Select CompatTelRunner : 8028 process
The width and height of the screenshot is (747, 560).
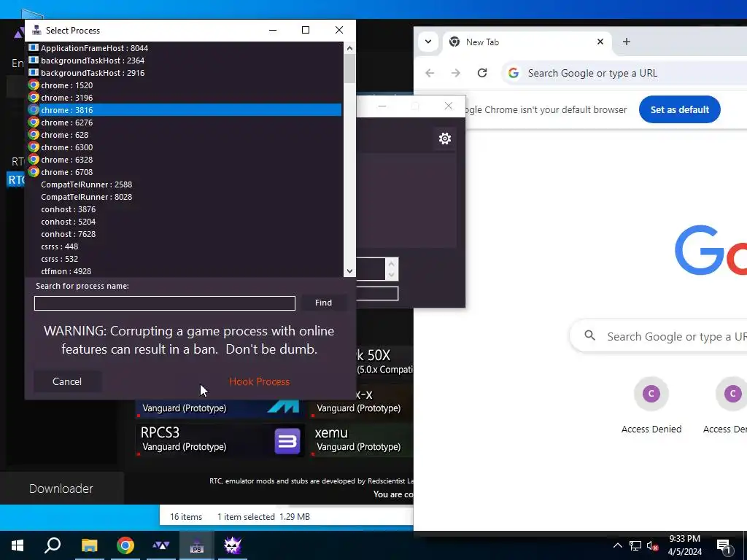point(185,197)
